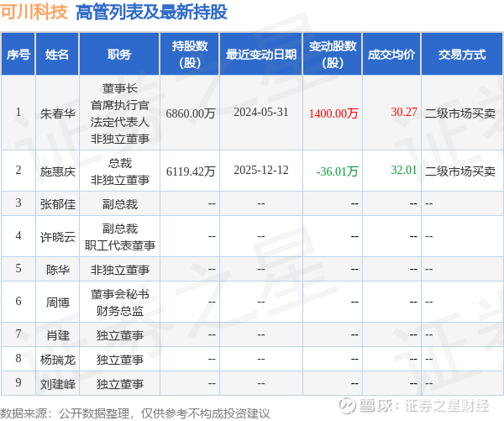Click the 交易方式 column header
Viewport: 504px width, 421px height.
462,55
